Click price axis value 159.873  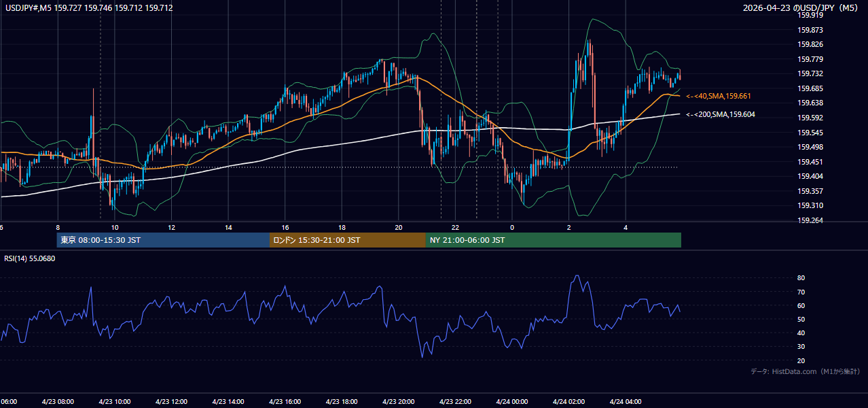(810, 30)
